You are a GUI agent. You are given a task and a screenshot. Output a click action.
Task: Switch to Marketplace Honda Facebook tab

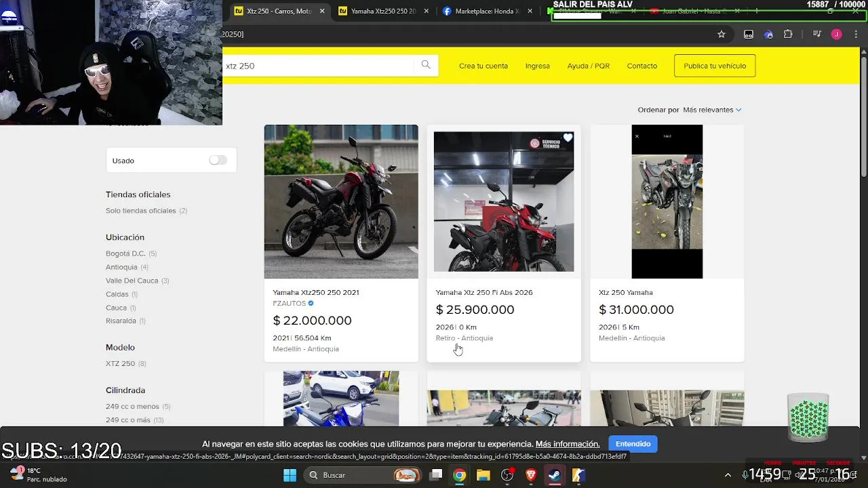coord(488,11)
